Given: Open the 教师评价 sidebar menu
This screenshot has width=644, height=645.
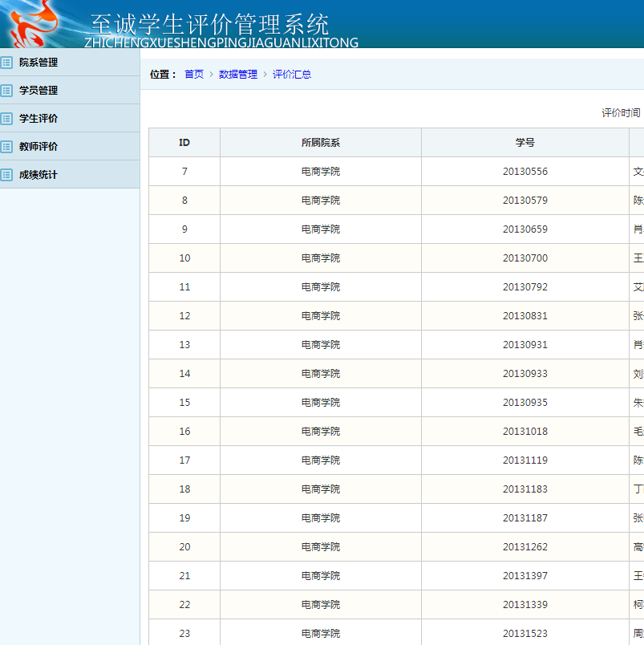Looking at the screenshot, I should tap(70, 147).
